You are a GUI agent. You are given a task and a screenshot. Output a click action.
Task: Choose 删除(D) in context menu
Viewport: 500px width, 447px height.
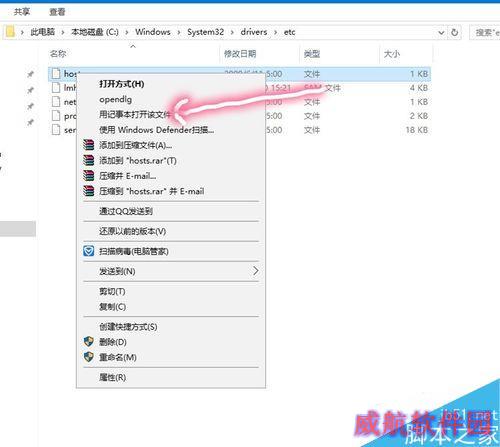tap(113, 342)
